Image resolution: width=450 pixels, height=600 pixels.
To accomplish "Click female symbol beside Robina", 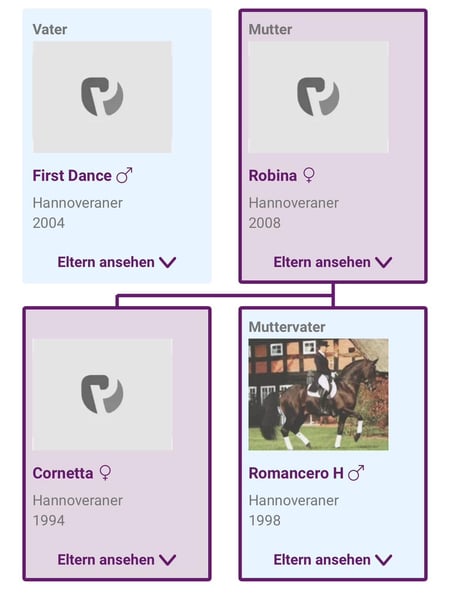I will pos(309,176).
